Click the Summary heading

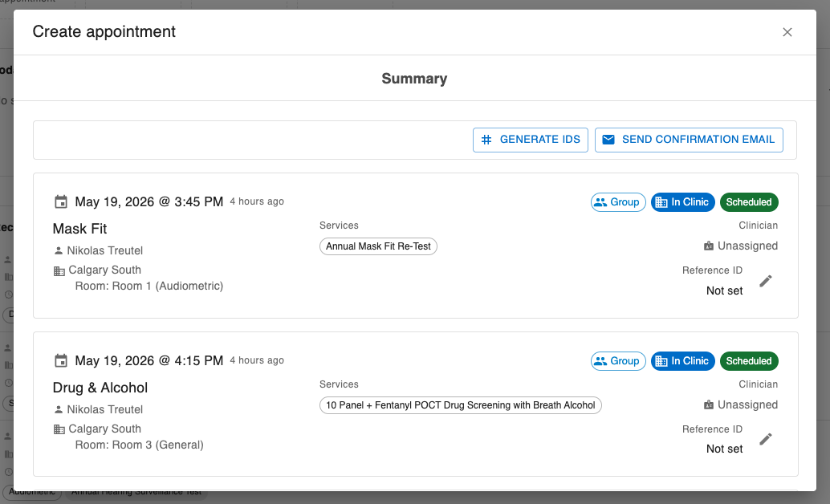pyautogui.click(x=414, y=79)
